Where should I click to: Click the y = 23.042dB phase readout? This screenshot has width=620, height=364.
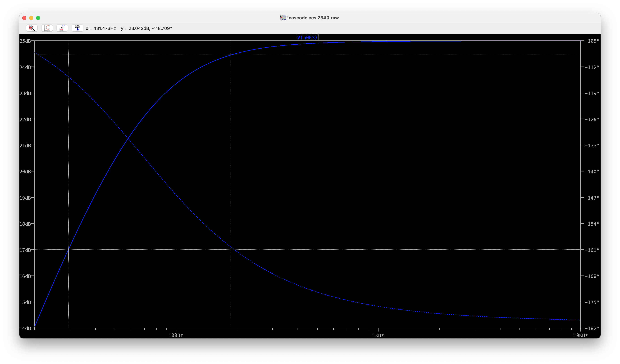coord(146,28)
